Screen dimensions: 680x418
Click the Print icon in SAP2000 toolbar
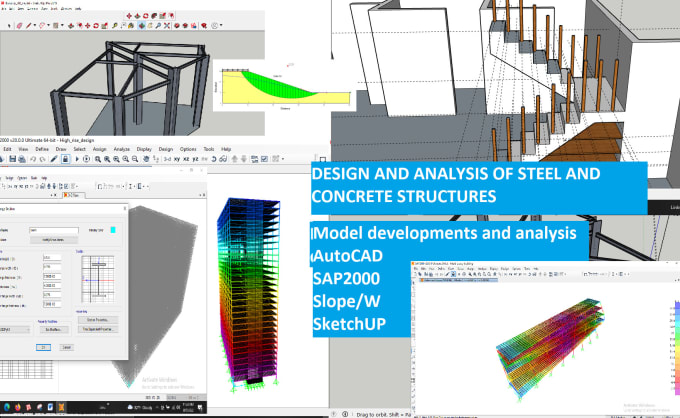pyautogui.click(x=22, y=159)
